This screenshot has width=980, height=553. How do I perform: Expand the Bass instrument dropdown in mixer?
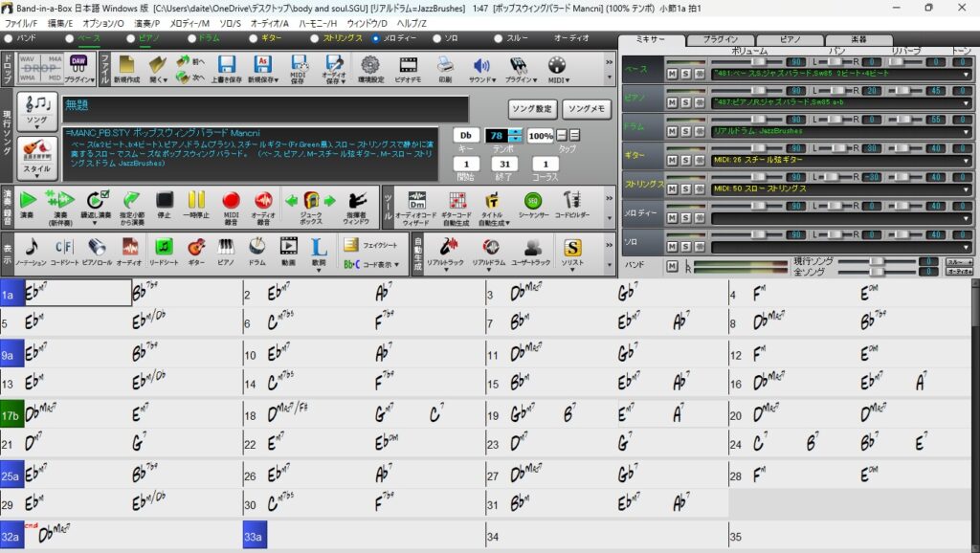967,74
